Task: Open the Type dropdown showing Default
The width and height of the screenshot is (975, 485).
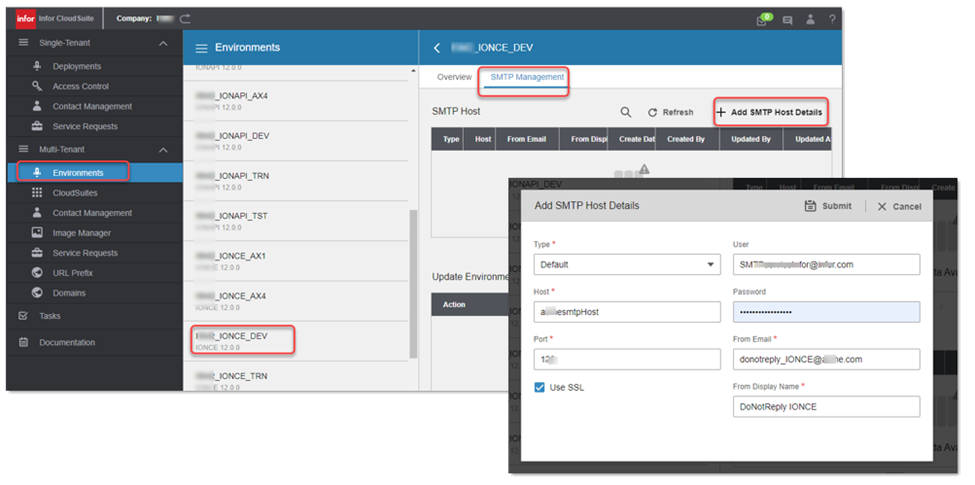Action: [x=627, y=264]
